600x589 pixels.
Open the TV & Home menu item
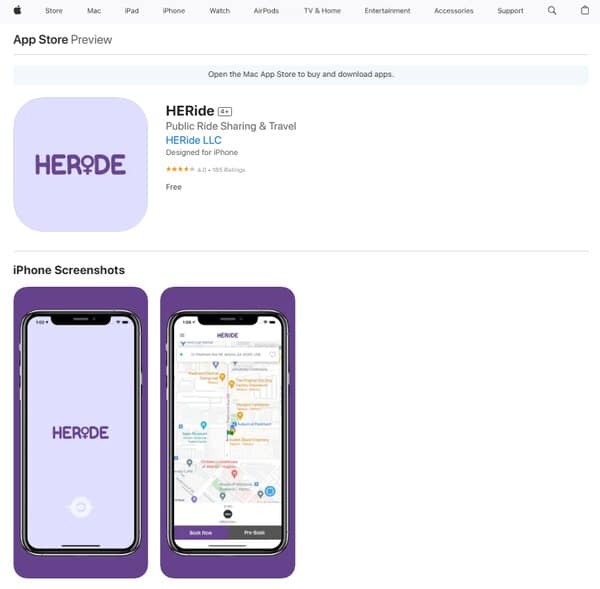pos(322,11)
